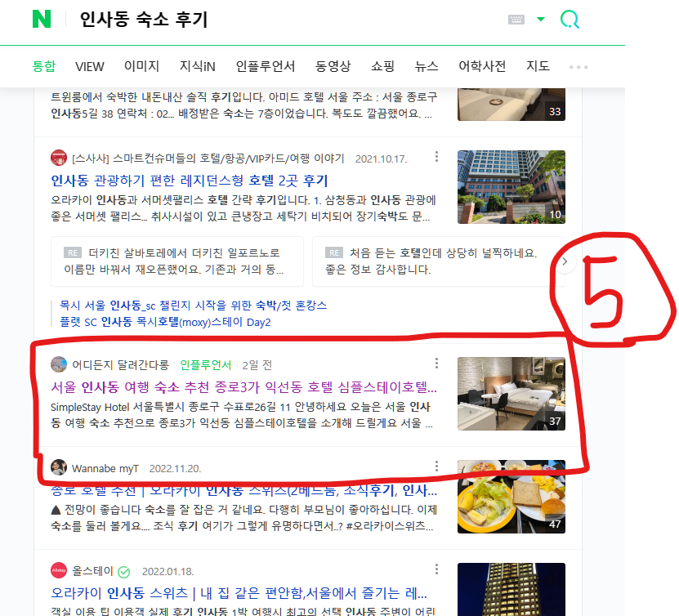Switch to the 이미지 tab
Viewport: 679px width, 616px height.
(x=141, y=66)
